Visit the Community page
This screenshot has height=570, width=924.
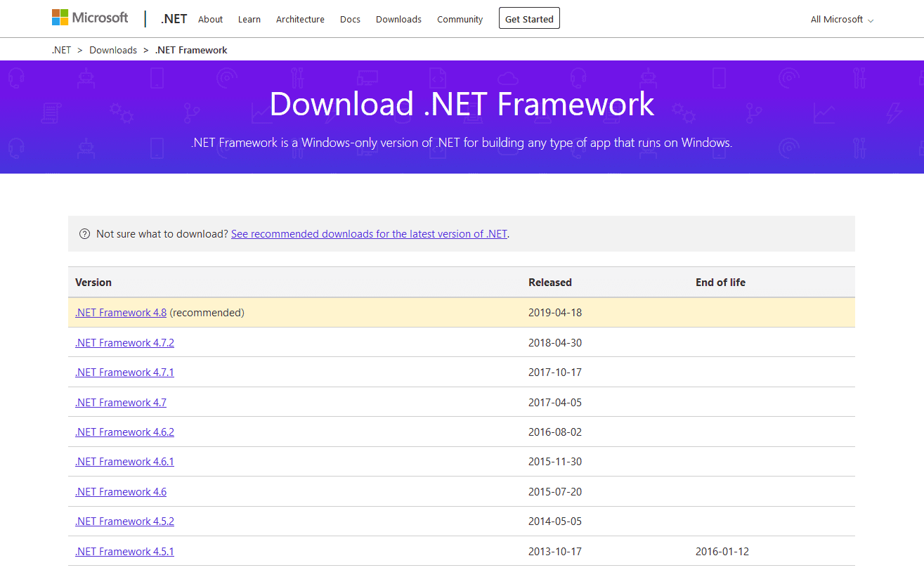[460, 20]
